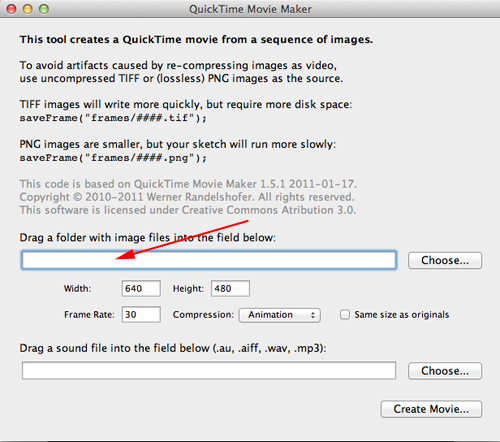Viewport: 500px width, 442px height.
Task: Choose a sound file with lower Choose button
Action: (x=445, y=371)
